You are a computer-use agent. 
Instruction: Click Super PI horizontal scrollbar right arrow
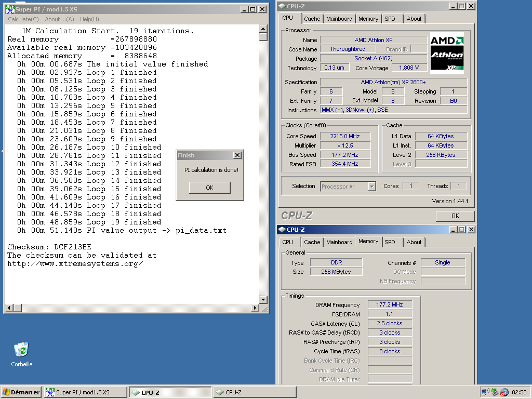(x=255, y=308)
